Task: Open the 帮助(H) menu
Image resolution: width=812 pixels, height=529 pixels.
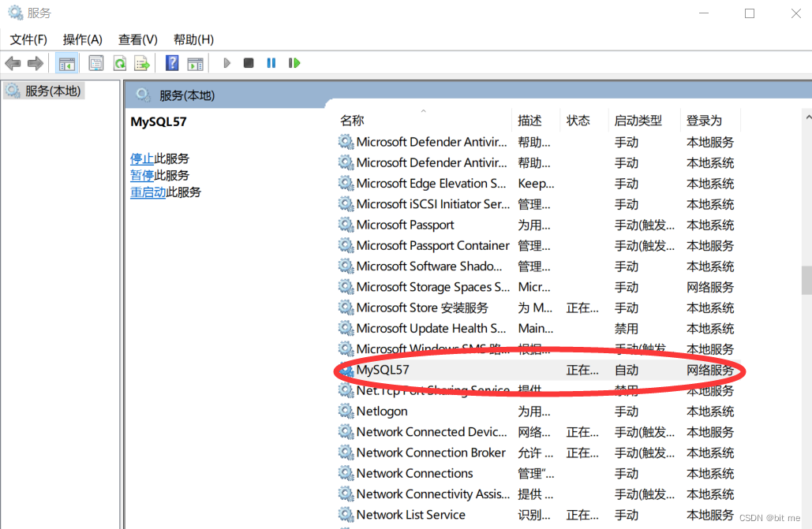Action: pyautogui.click(x=193, y=39)
